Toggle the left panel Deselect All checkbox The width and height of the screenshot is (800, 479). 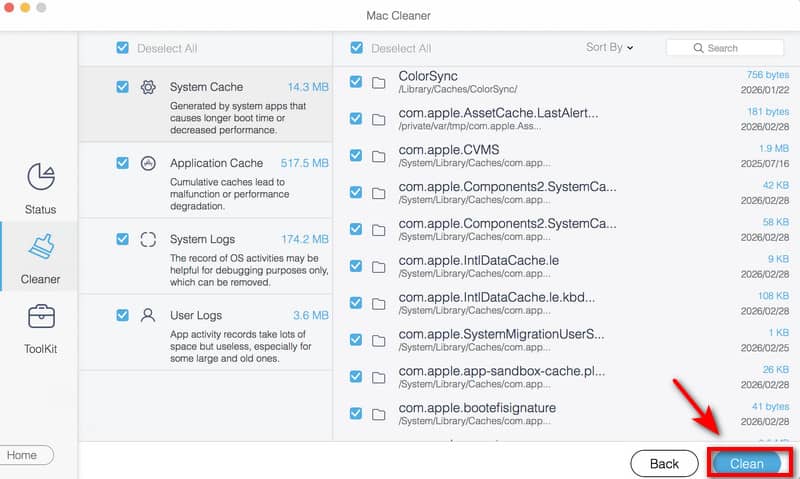tap(122, 48)
